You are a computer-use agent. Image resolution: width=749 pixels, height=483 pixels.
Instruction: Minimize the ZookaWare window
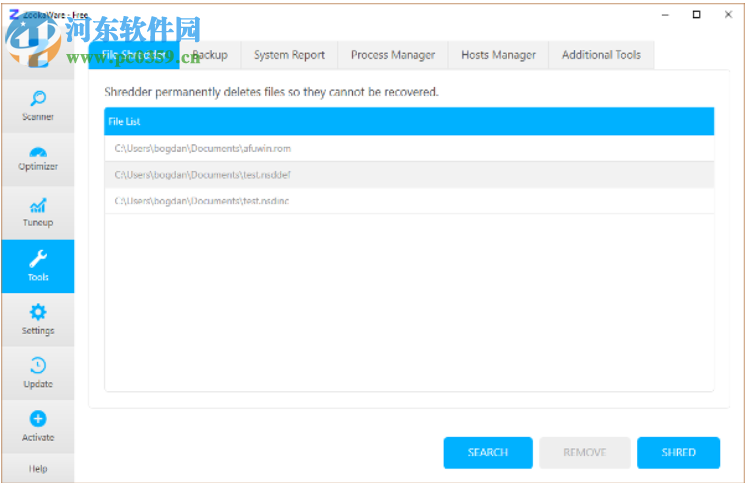click(665, 15)
